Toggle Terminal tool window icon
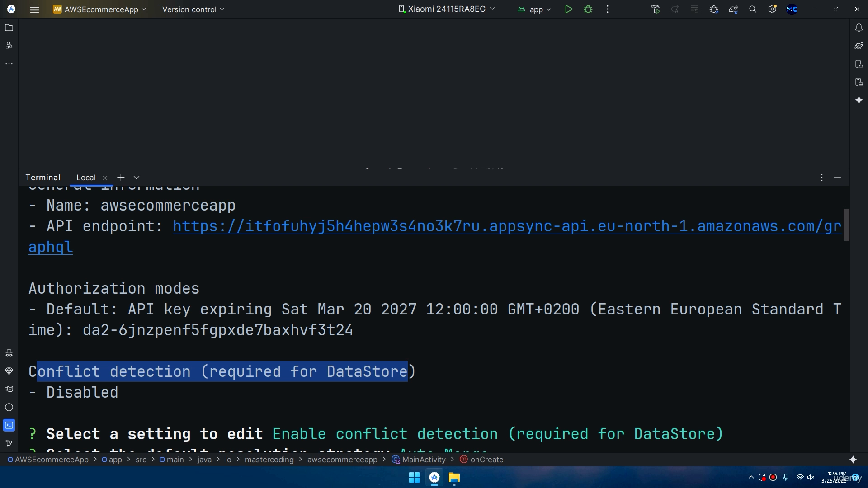Image resolution: width=868 pixels, height=488 pixels. (9, 425)
